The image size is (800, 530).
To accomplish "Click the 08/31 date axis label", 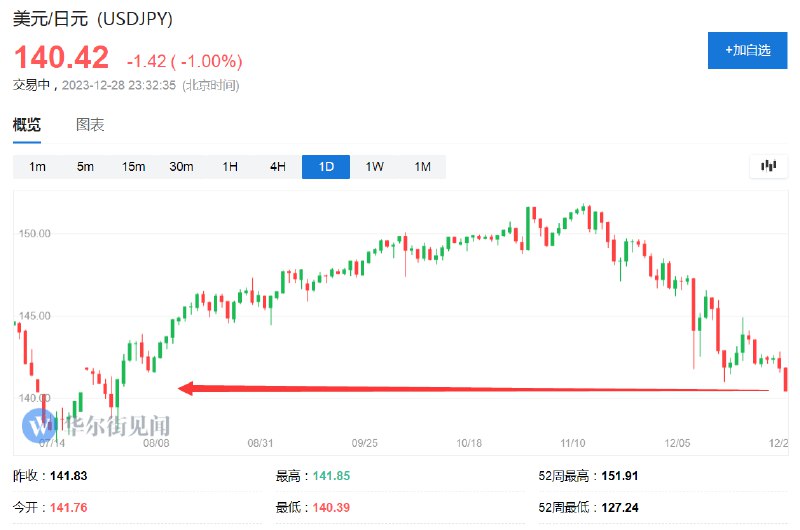I will click(x=260, y=443).
